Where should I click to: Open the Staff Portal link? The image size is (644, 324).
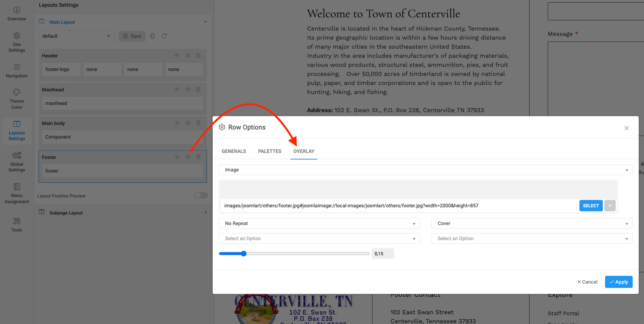[564, 313]
